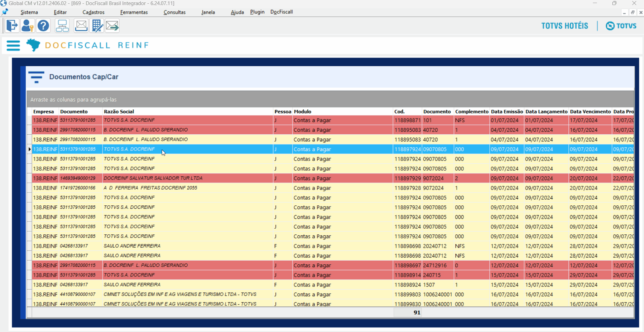Click document number 101 cell
The image size is (644, 332).
(438, 120)
